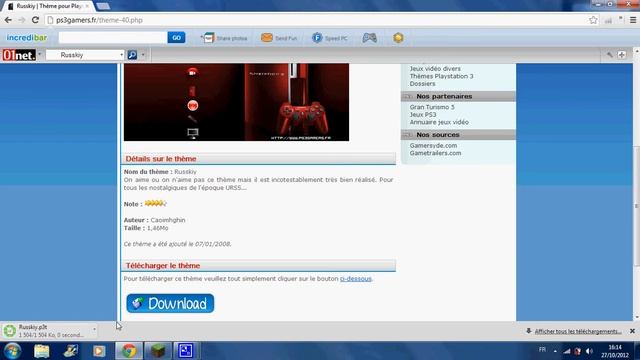Open the Gamersyde.com source link
The image size is (640, 360).
433,146
